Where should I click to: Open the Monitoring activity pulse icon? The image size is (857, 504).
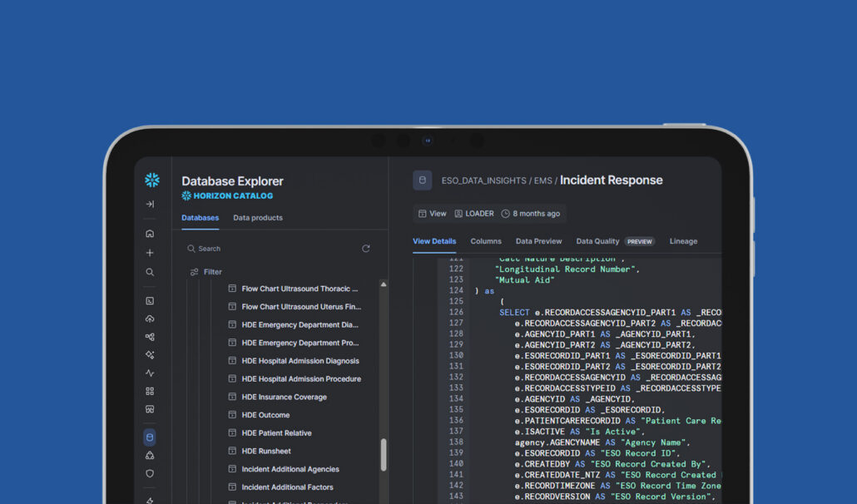click(150, 373)
